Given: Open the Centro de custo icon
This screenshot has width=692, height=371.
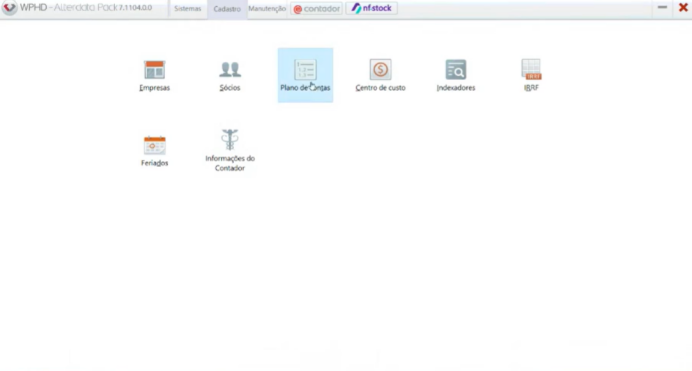Looking at the screenshot, I should coord(380,75).
